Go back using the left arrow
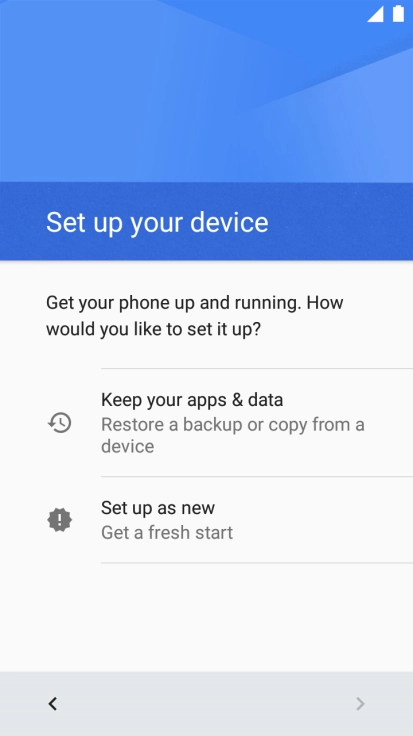 53,704
